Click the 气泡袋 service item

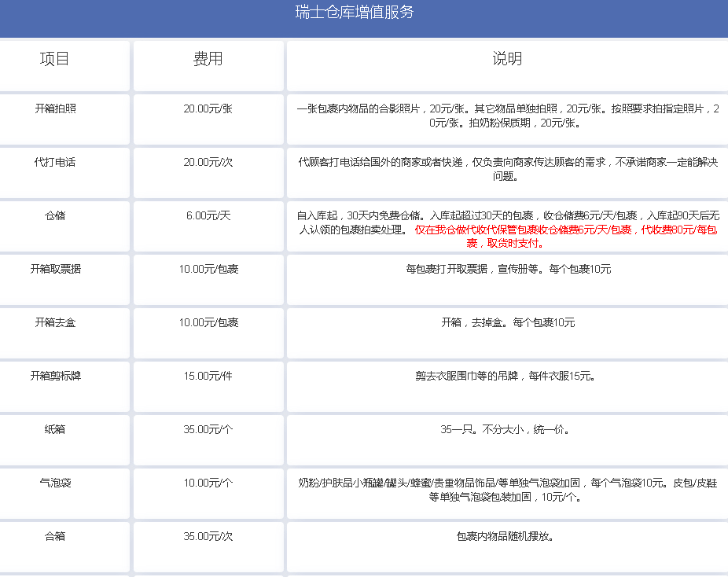click(55, 483)
